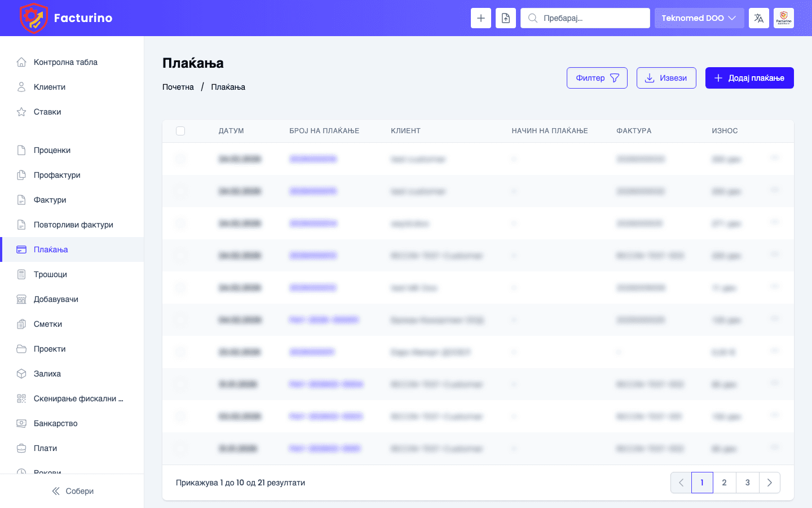The width and height of the screenshot is (812, 508).
Task: Open the company avatar in top right
Action: pos(783,18)
